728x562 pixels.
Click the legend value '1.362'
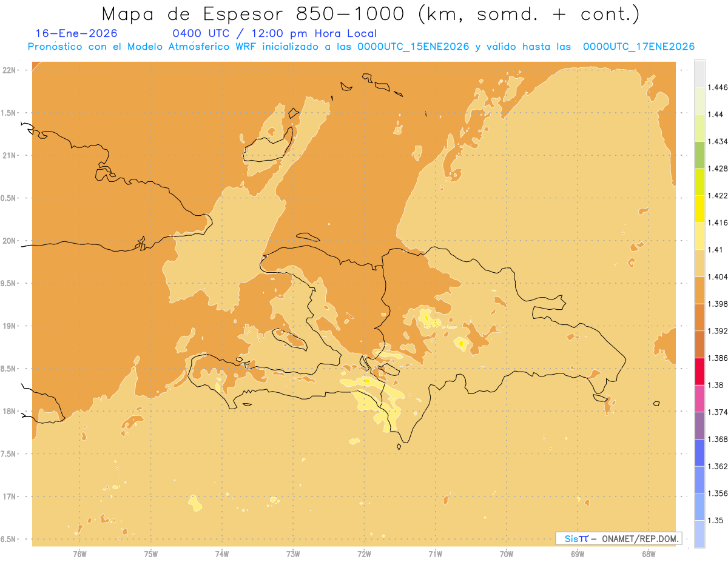coord(718,466)
